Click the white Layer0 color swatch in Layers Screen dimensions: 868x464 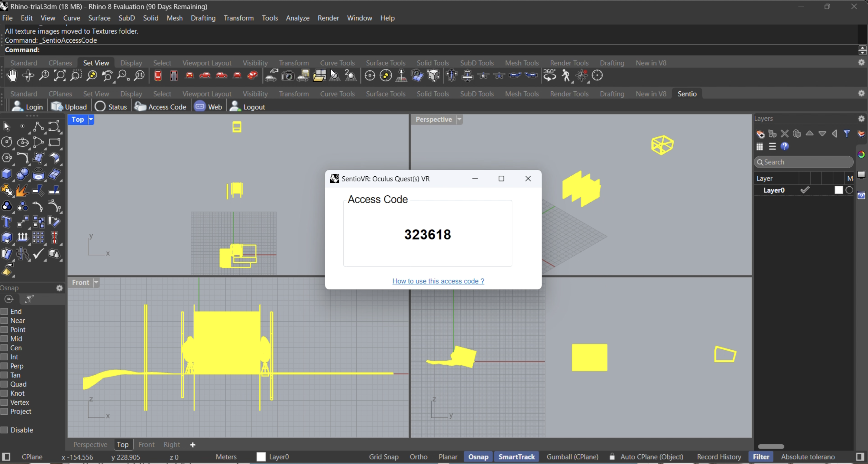point(839,190)
